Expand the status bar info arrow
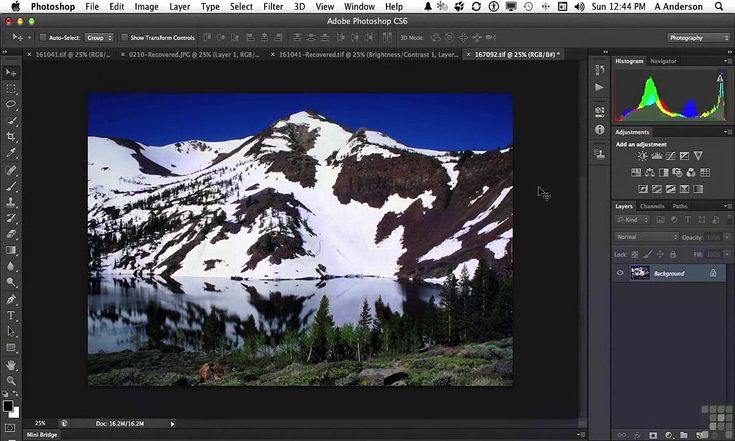The height and width of the screenshot is (441, 735). coord(172,424)
